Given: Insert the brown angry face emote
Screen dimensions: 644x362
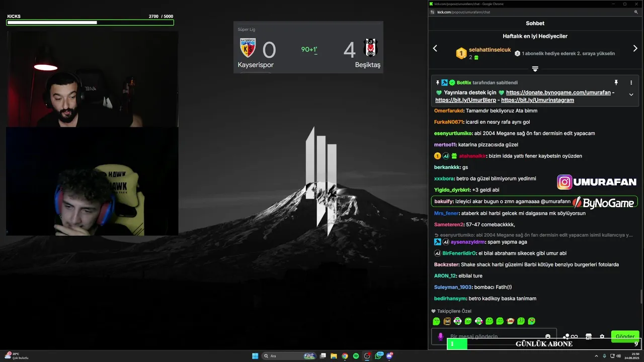Looking at the screenshot, I should point(447,321).
